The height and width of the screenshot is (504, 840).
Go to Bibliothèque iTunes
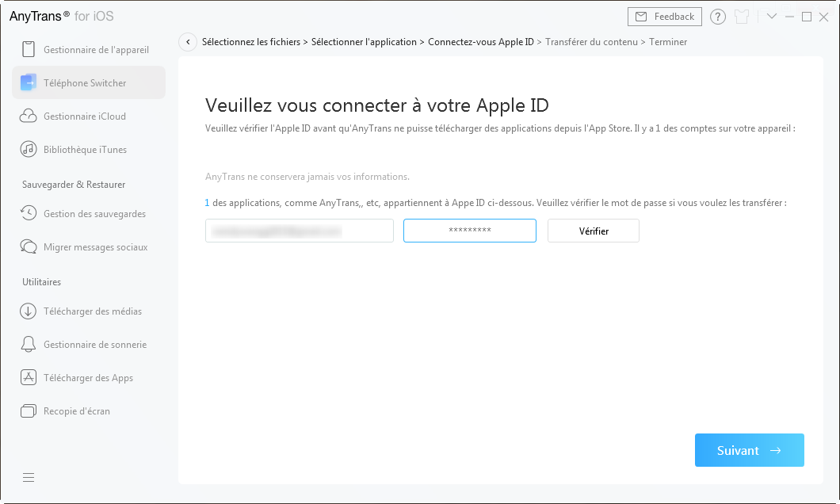click(89, 150)
